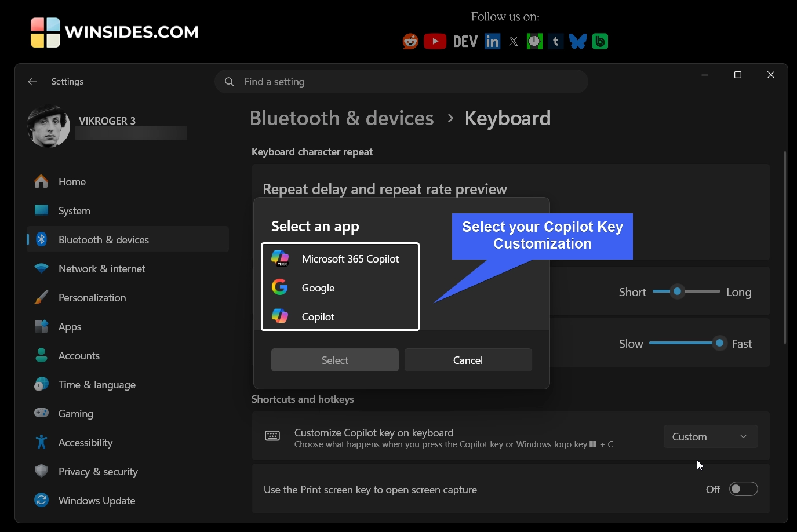Viewport: 797px width, 532px height.
Task: Open the YouTube follow icon
Action: (435, 41)
